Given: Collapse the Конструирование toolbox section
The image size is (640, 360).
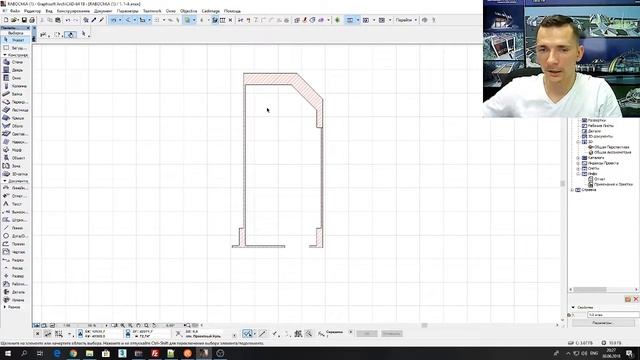Looking at the screenshot, I should click(4, 55).
